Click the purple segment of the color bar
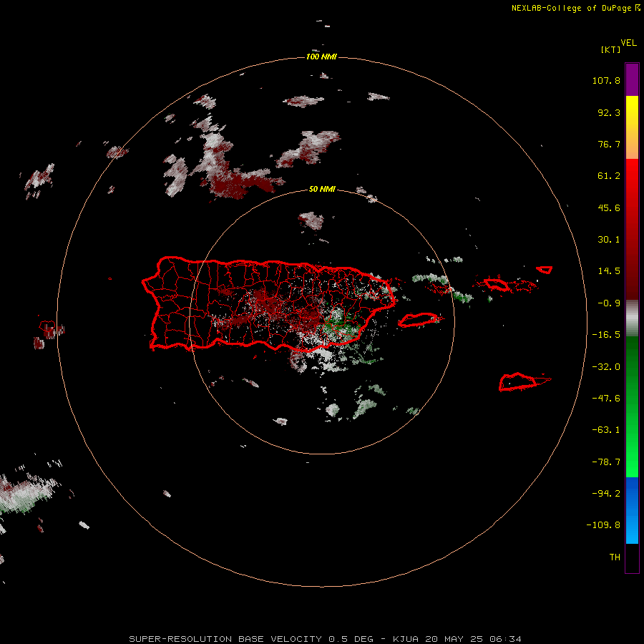 (x=632, y=79)
